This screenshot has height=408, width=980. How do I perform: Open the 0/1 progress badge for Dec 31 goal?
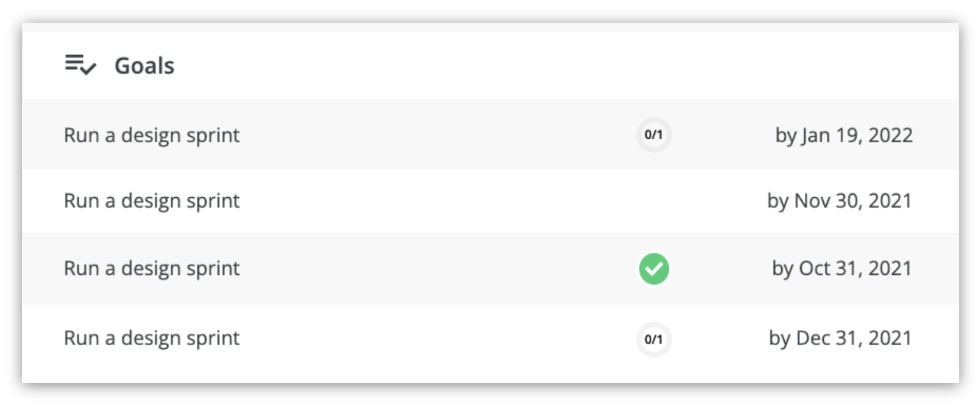click(x=654, y=339)
